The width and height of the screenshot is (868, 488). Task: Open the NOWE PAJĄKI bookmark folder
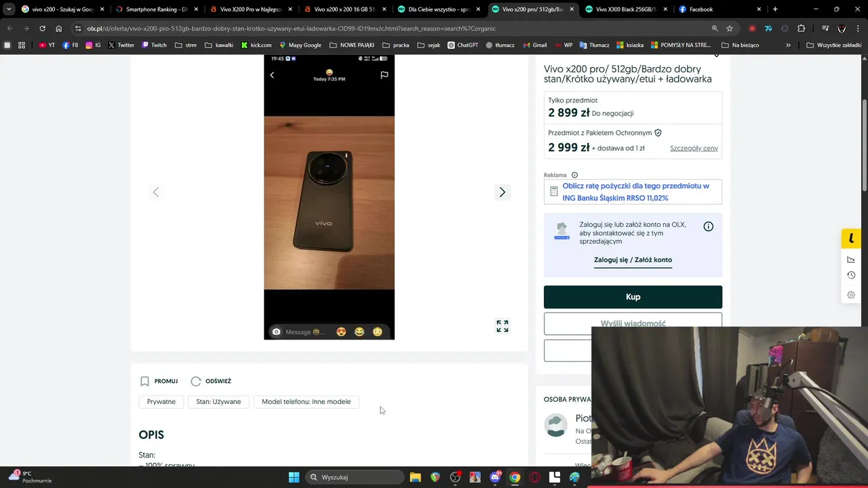[353, 45]
